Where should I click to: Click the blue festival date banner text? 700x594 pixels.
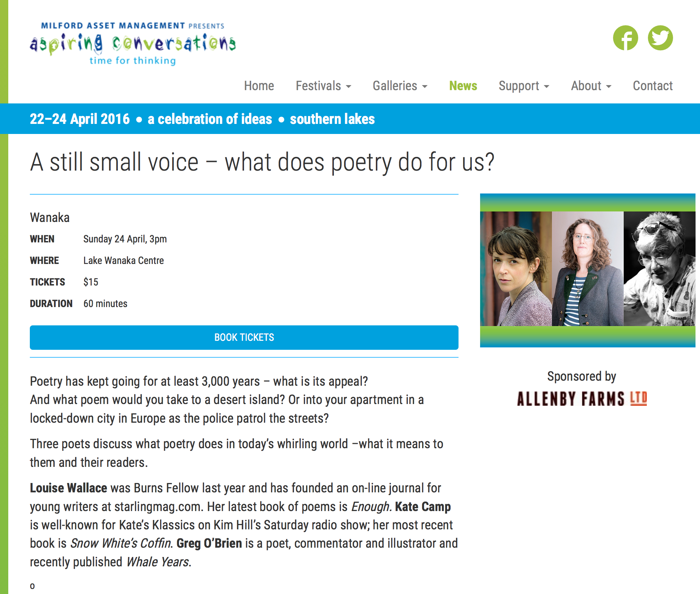coord(202,119)
